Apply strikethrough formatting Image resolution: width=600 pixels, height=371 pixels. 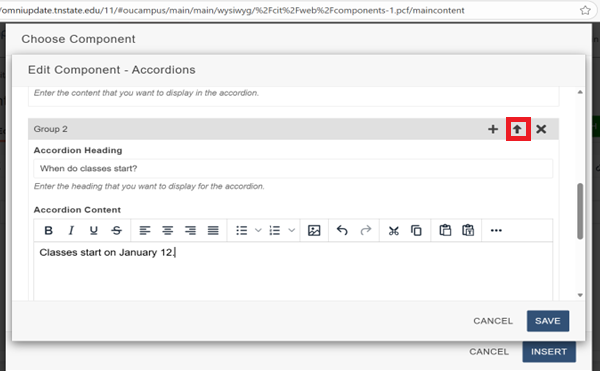(x=117, y=230)
